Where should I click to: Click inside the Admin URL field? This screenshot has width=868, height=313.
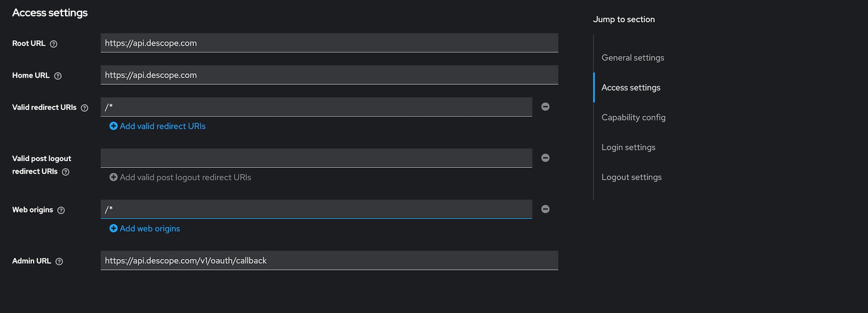pos(329,260)
